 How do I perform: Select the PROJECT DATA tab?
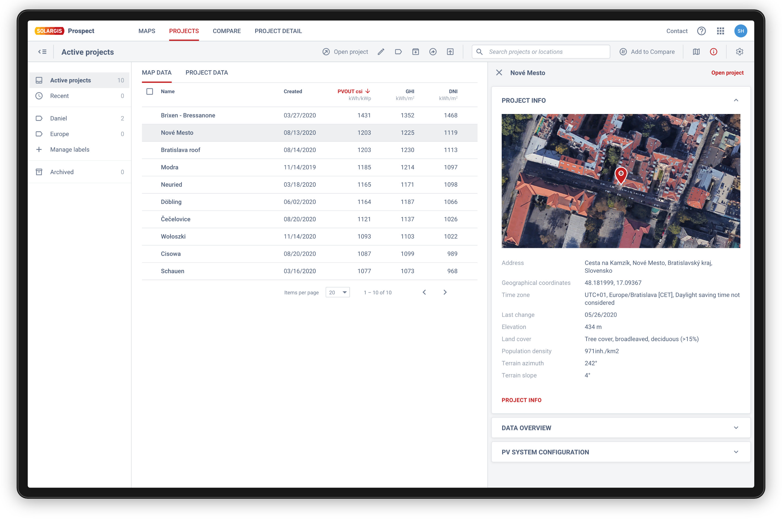click(207, 73)
